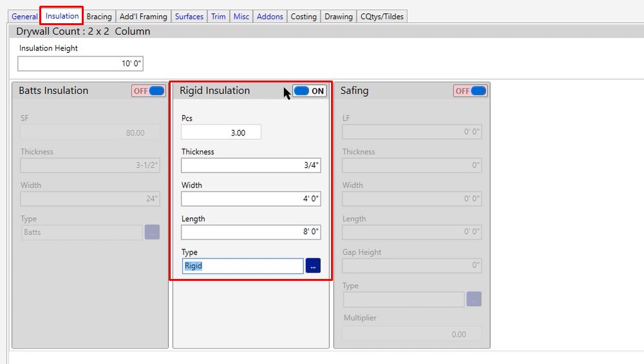Click the Rigid Type text field

(243, 266)
